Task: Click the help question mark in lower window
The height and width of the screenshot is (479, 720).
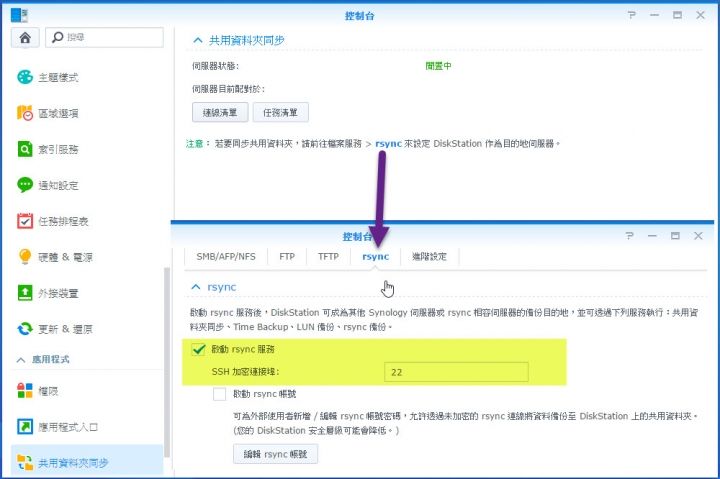Action: 630,236
